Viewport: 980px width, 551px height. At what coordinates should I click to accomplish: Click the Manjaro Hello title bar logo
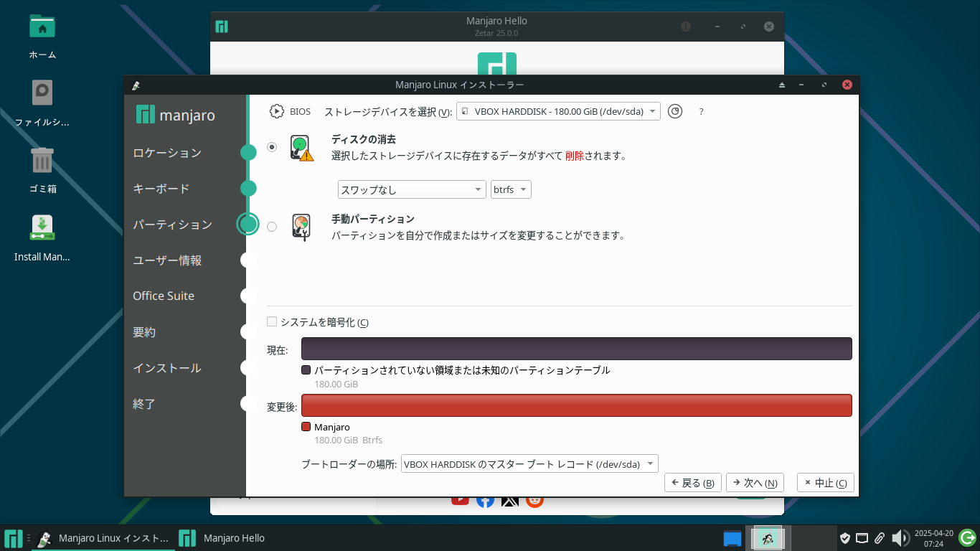click(222, 27)
